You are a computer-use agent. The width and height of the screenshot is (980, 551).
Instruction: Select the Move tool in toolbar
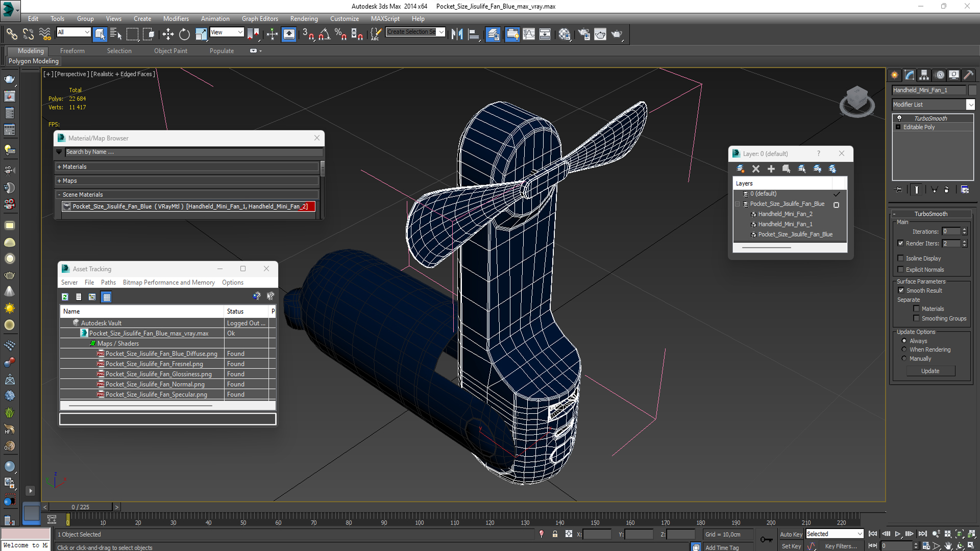tap(168, 34)
